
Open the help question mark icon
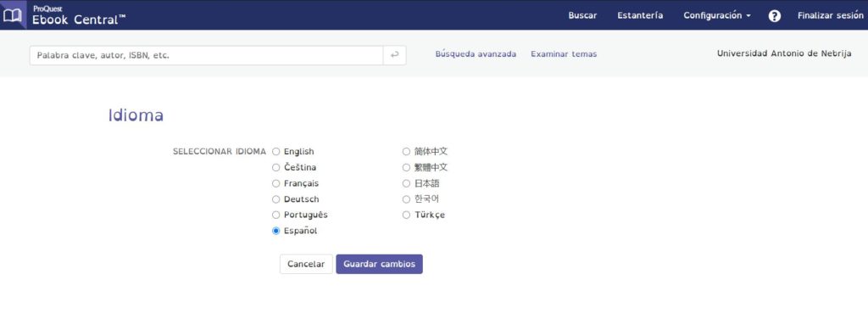click(x=775, y=15)
